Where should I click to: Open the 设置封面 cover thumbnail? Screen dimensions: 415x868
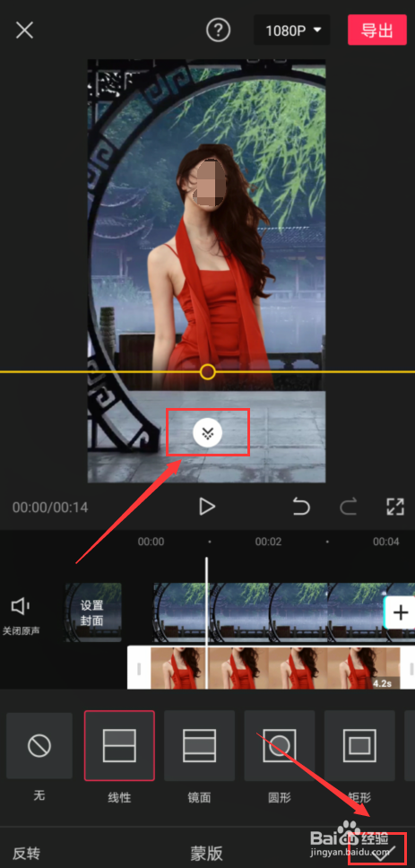(x=93, y=612)
